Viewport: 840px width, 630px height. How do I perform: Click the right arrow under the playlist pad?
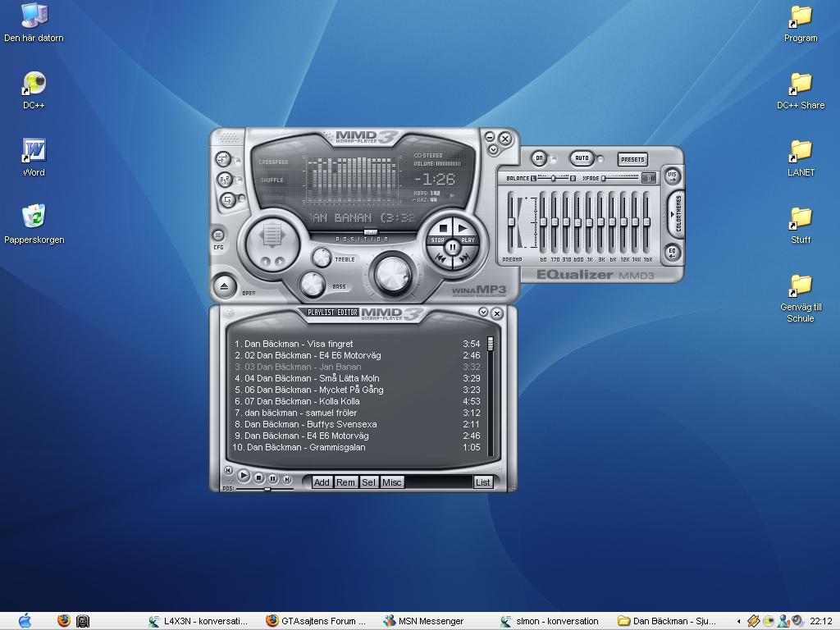pos(279,261)
